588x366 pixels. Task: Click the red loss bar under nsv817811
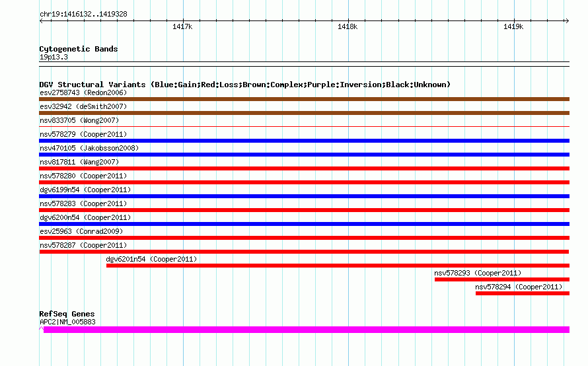pos(304,168)
